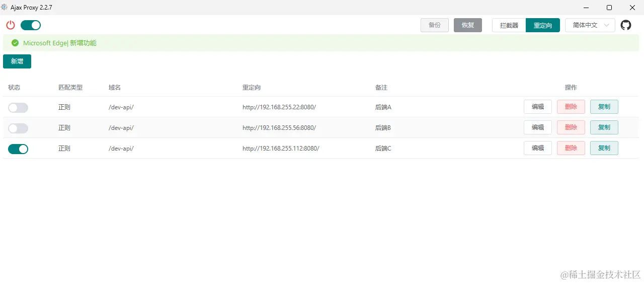Click /dev-api/ domain in 后端A row
Viewport: 644px width, 283px height.
coord(121,107)
